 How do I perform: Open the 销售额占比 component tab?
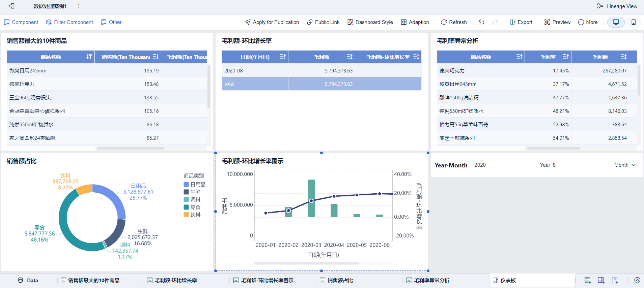tap(336, 280)
